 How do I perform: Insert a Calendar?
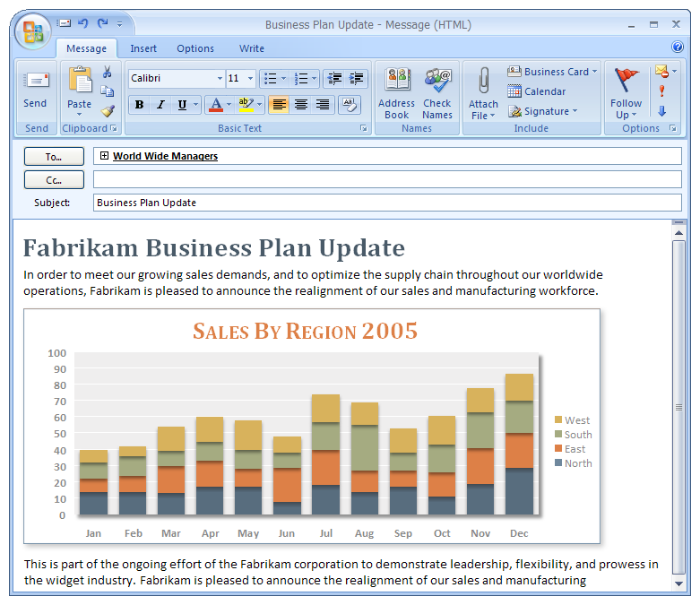click(537, 91)
